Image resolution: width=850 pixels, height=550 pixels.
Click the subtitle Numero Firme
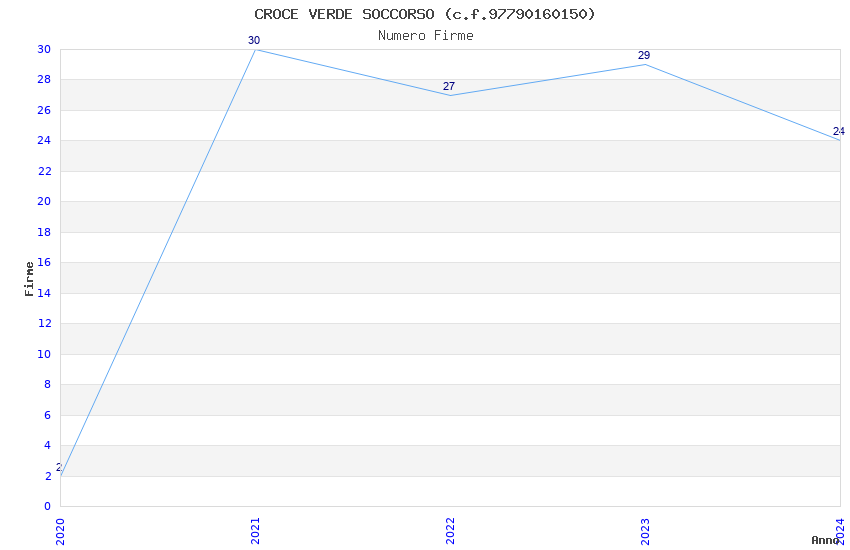click(x=426, y=35)
